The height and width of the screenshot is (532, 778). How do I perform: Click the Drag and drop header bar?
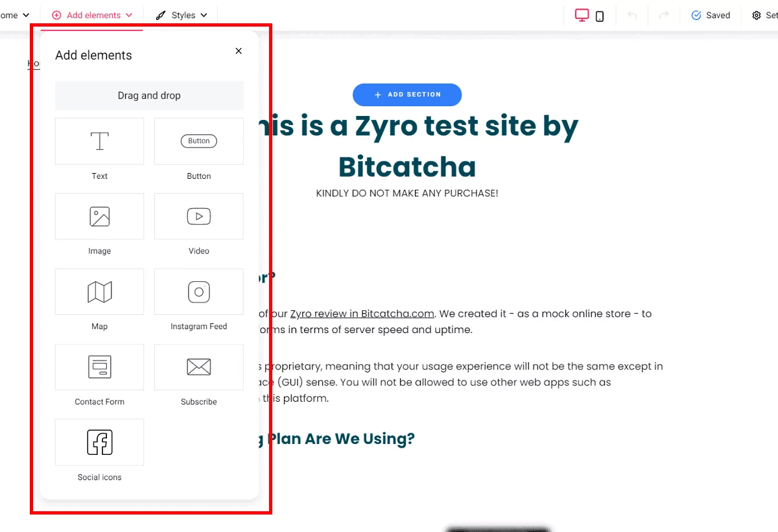[x=149, y=95]
